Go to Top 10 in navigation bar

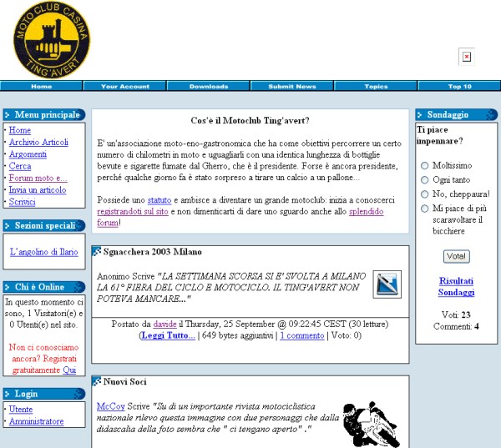[x=459, y=86]
